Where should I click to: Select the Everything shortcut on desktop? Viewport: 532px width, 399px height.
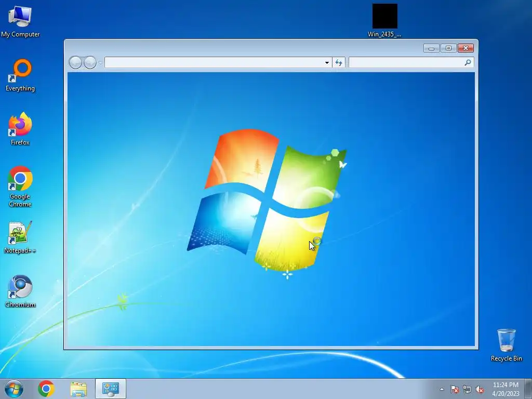point(20,75)
